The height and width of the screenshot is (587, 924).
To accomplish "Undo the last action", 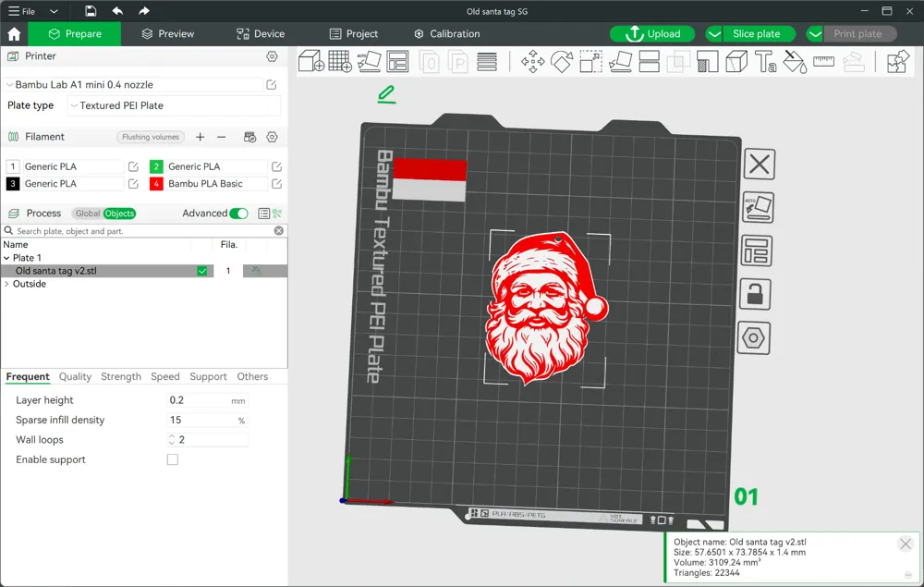I will [117, 10].
